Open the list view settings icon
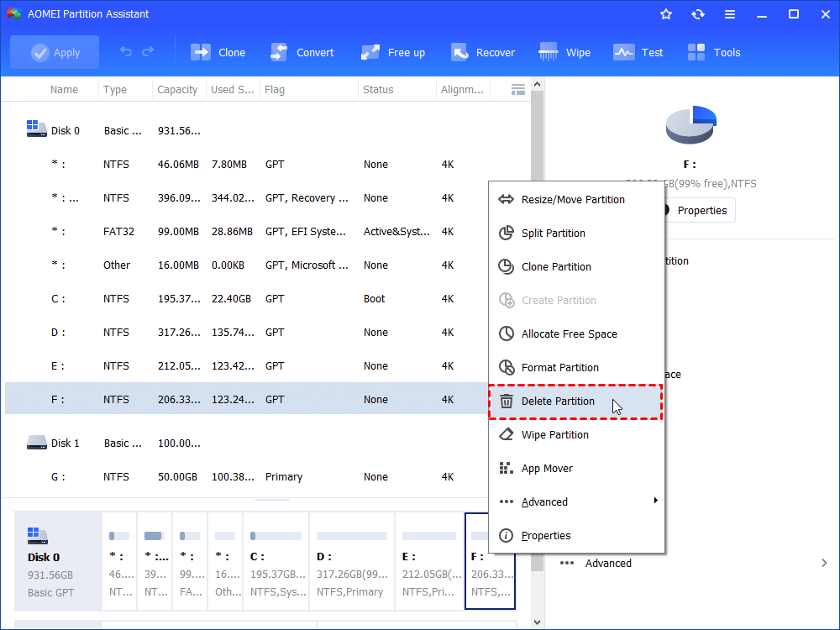 (517, 89)
